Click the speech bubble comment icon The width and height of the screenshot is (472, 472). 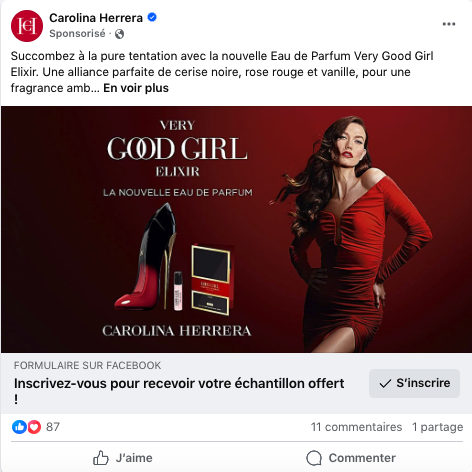coord(314,458)
